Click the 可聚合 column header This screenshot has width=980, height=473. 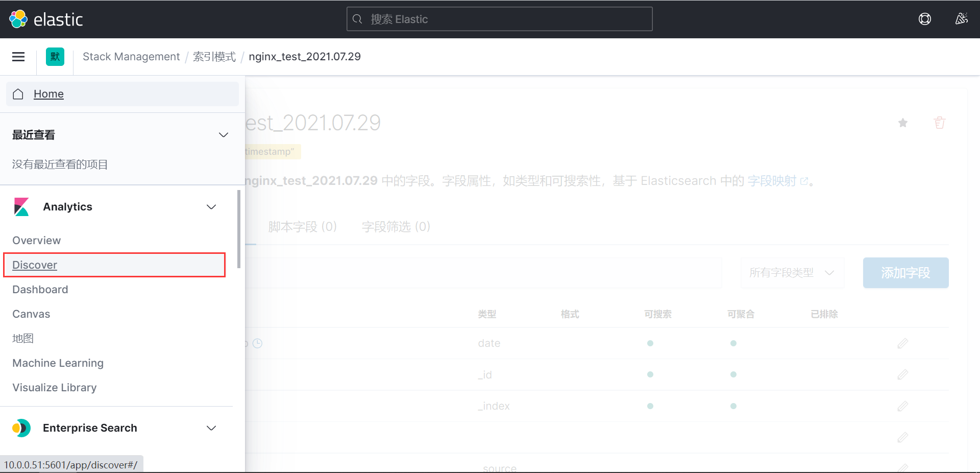coord(741,314)
